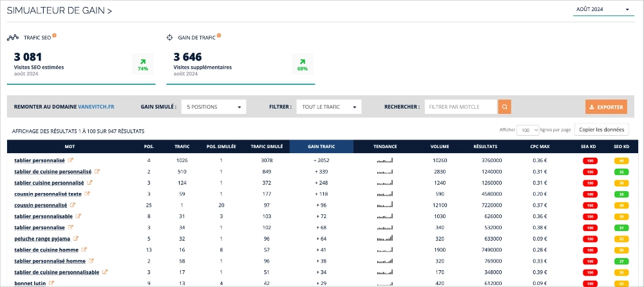The image size is (644, 287).
Task: Open external link icon for tablier personnalisé
Action: (x=70, y=160)
